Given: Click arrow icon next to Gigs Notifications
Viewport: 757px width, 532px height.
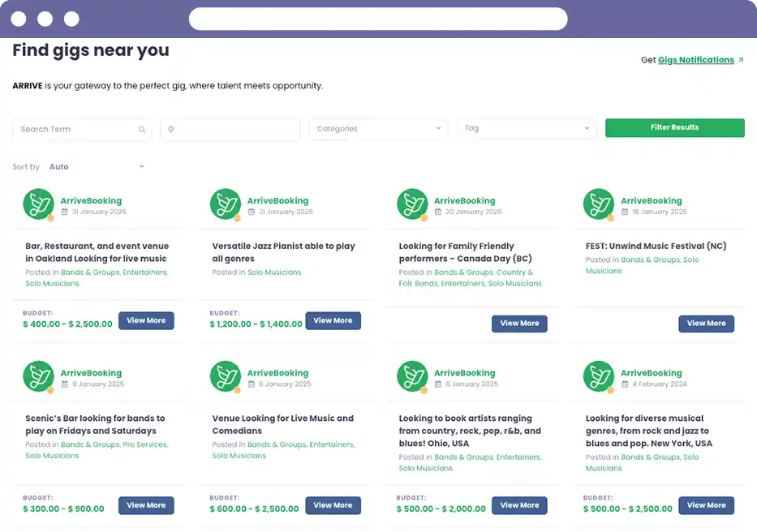Looking at the screenshot, I should point(741,60).
